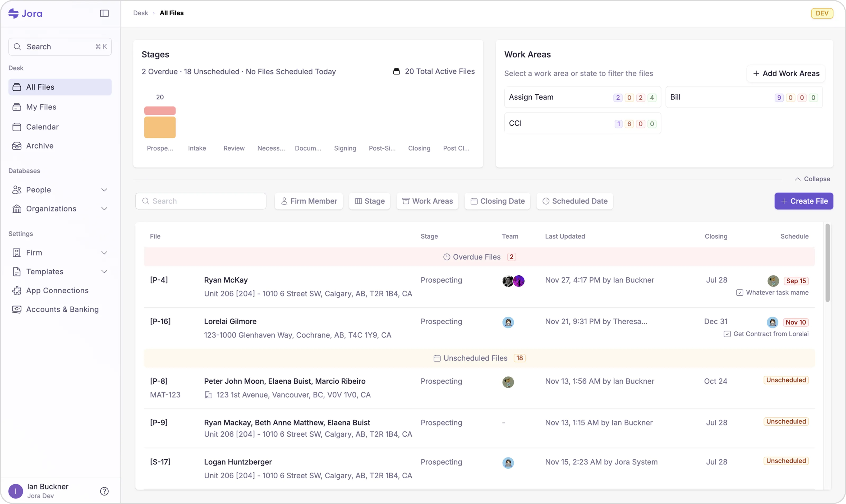Viewport: 846px width, 504px height.
Task: Expand the Templates section
Action: point(105,271)
